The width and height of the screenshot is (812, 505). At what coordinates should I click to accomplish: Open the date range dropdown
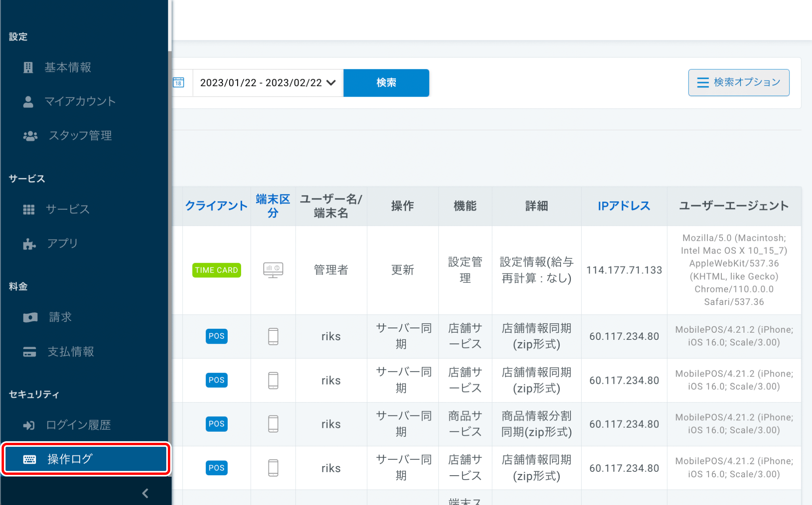(268, 83)
